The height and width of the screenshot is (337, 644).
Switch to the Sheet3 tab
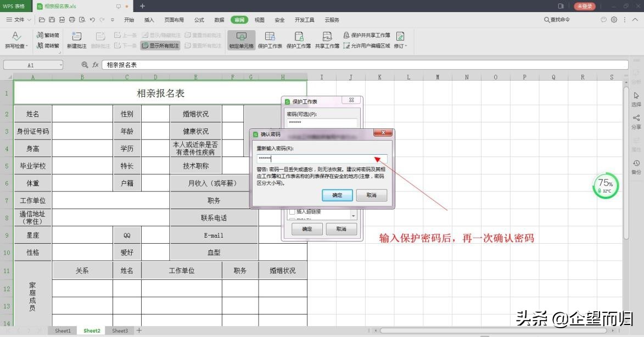click(120, 330)
